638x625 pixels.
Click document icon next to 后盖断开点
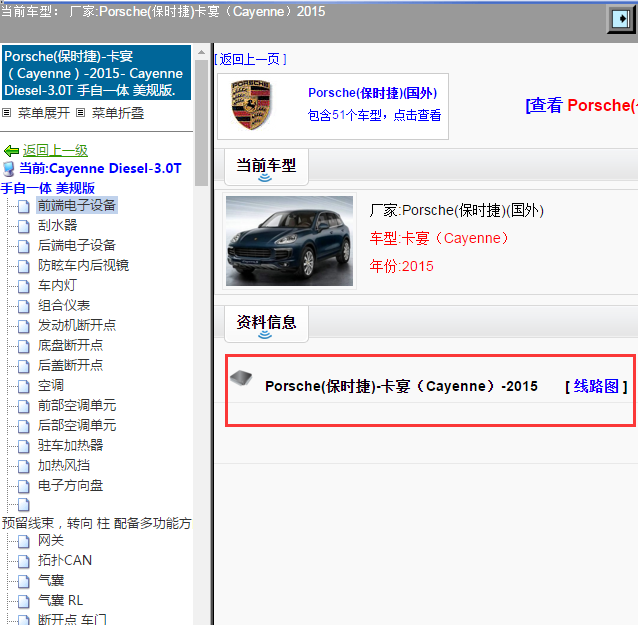[x=24, y=366]
